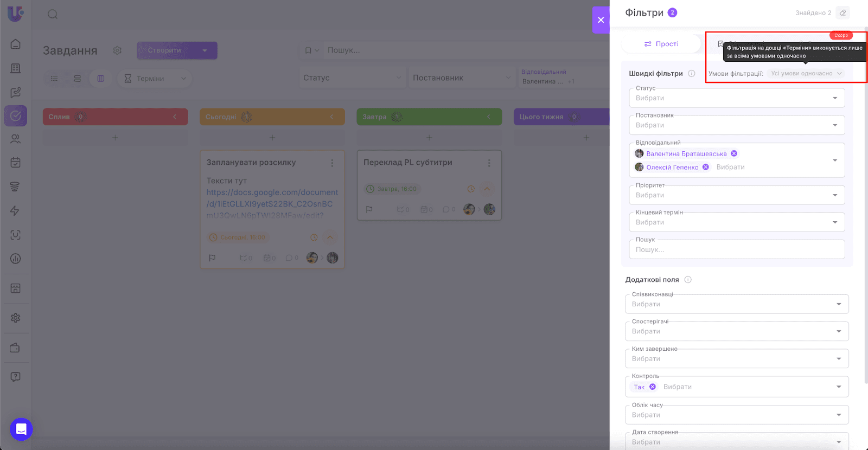Viewport: 868px width, 450px height.
Task: Click the app logo in the sidebar
Action: point(15,14)
